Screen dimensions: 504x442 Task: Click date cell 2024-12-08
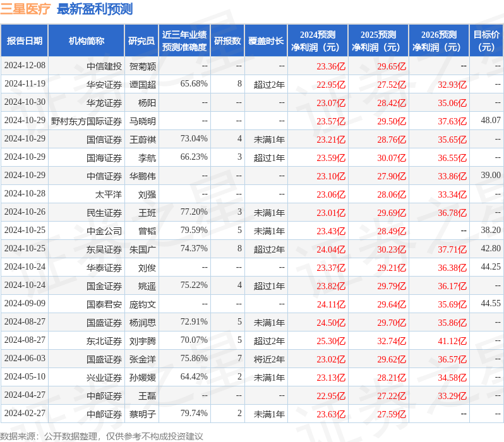[25, 65]
